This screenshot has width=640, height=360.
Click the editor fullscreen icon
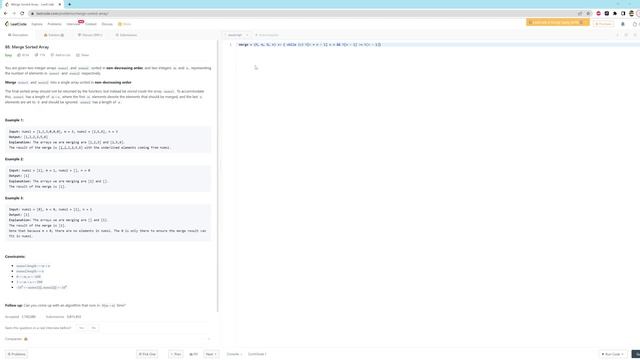click(x=635, y=35)
